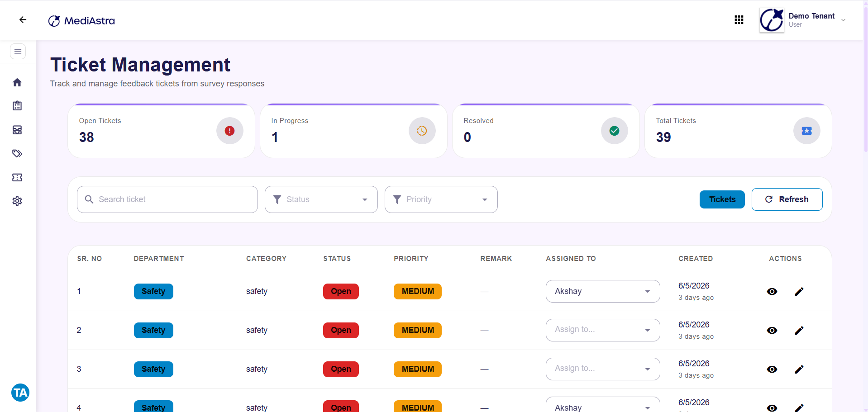
Task: Click the Total Tickets star icon
Action: [x=807, y=131]
